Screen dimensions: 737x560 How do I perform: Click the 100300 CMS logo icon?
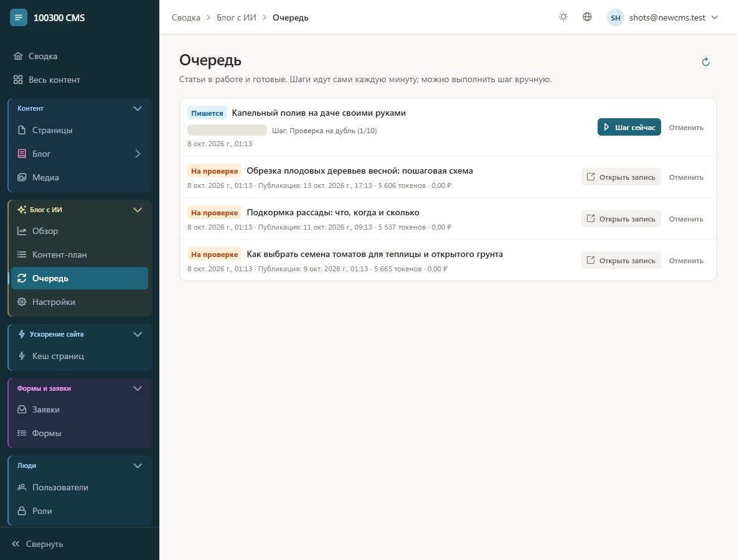(x=18, y=18)
